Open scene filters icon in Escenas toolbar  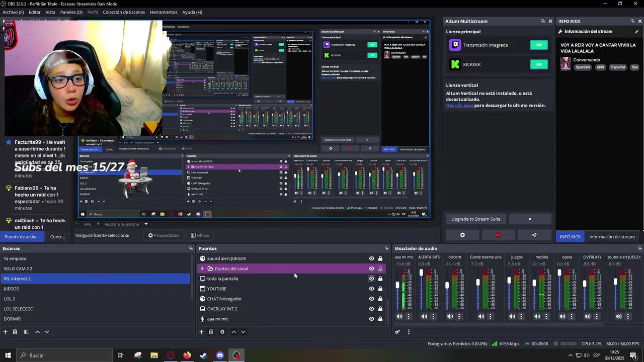(x=26, y=332)
